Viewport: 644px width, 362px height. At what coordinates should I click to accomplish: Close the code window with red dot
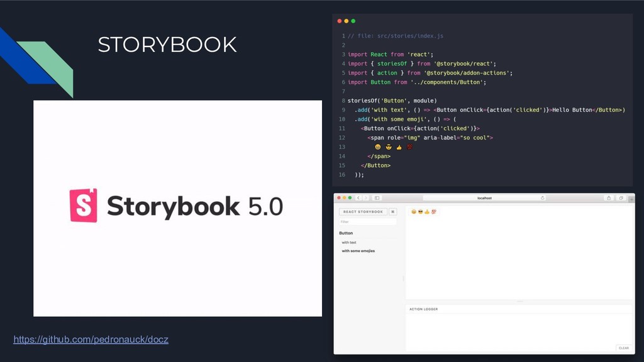[x=339, y=21]
